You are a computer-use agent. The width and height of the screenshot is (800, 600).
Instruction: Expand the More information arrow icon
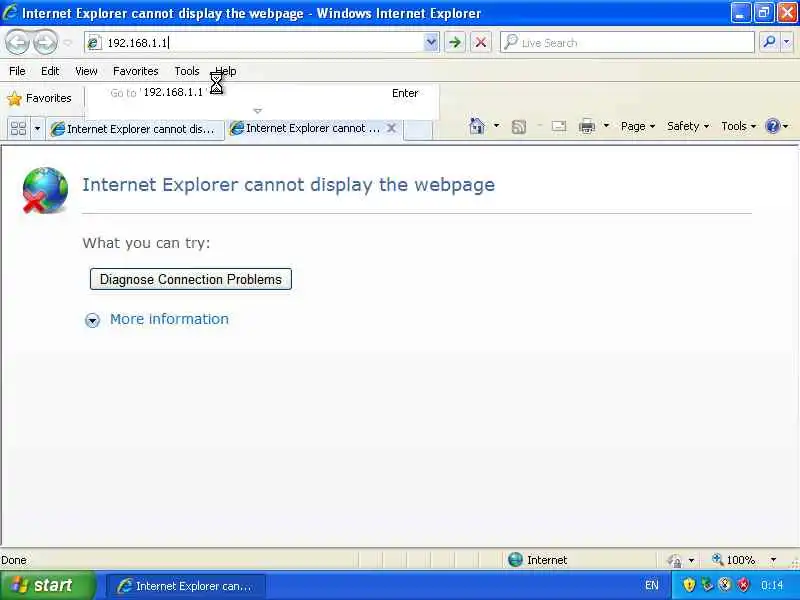coord(92,320)
